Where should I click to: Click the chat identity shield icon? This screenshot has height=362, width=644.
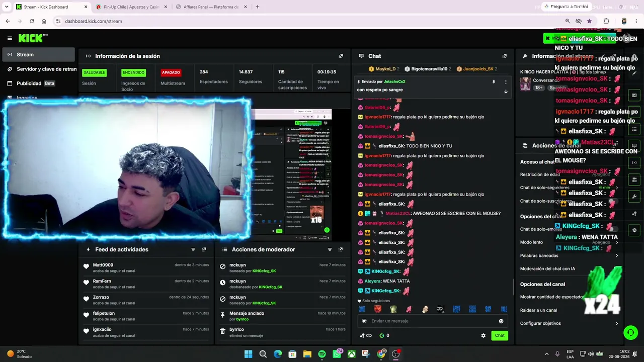[365, 321]
